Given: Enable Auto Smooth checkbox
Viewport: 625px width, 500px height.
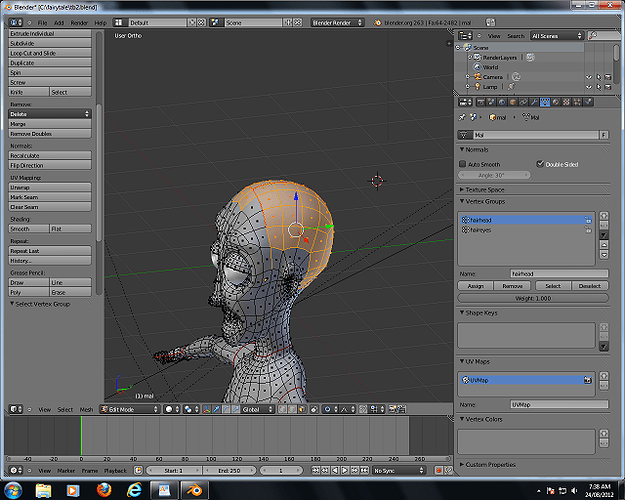Looking at the screenshot, I should point(462,164).
